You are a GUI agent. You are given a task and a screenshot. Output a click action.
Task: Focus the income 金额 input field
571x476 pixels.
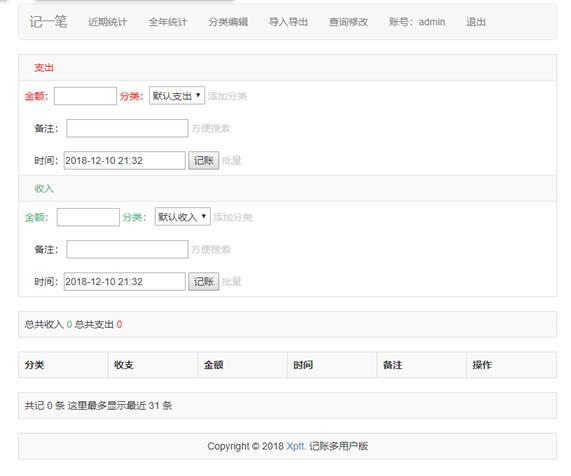click(x=88, y=217)
